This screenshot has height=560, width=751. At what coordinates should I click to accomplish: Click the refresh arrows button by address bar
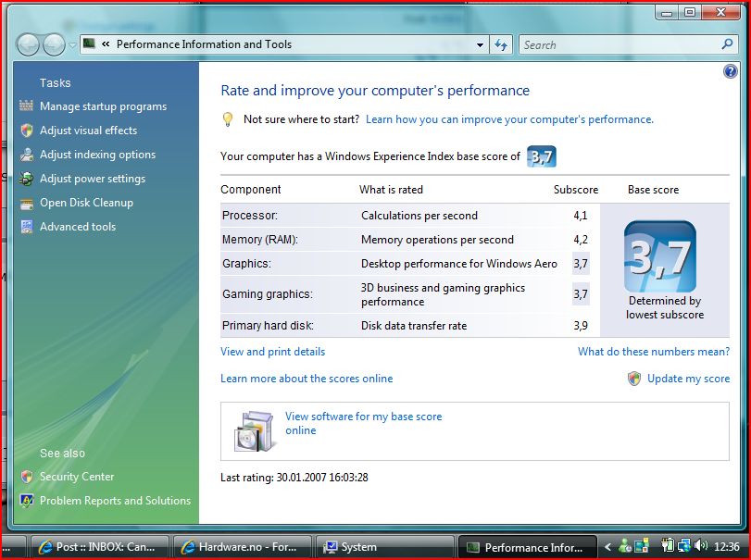tap(501, 45)
